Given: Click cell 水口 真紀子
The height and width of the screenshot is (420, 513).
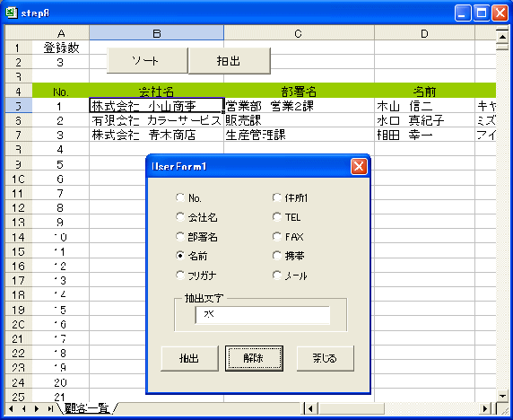Looking at the screenshot, I should point(424,120).
